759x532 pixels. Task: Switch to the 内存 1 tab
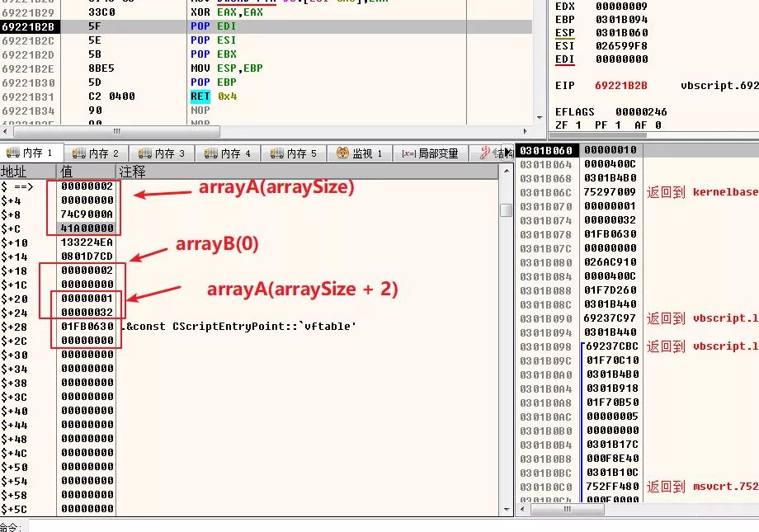click(x=32, y=153)
